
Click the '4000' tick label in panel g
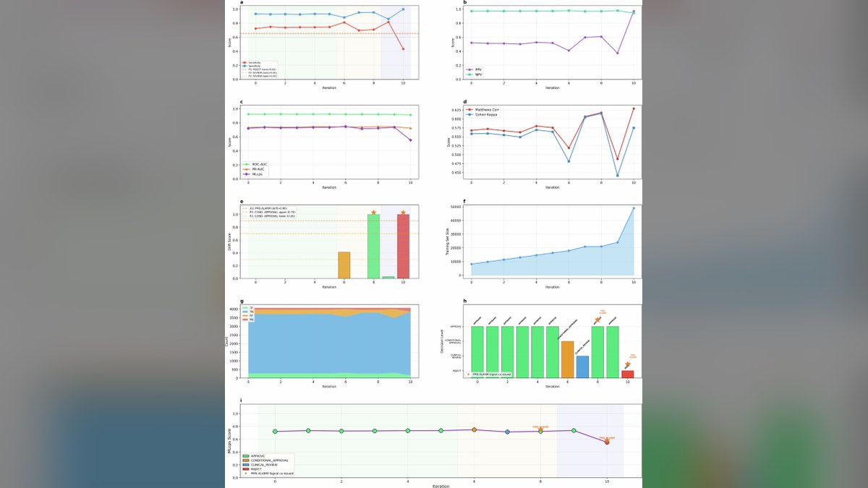tap(235, 309)
